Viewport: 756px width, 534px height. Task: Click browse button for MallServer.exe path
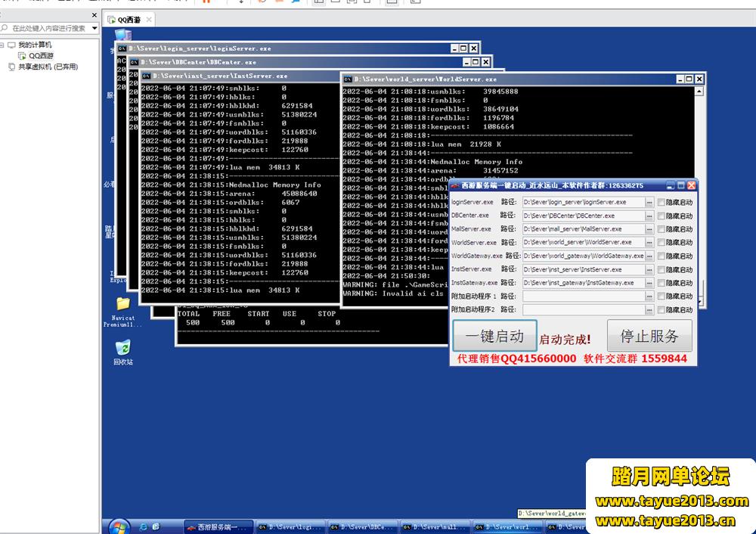coord(649,229)
